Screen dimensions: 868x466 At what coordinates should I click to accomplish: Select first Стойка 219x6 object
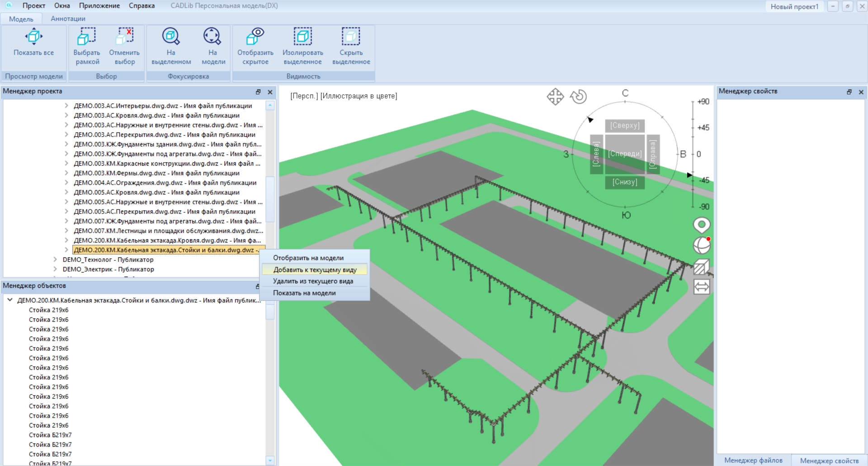pyautogui.click(x=48, y=310)
